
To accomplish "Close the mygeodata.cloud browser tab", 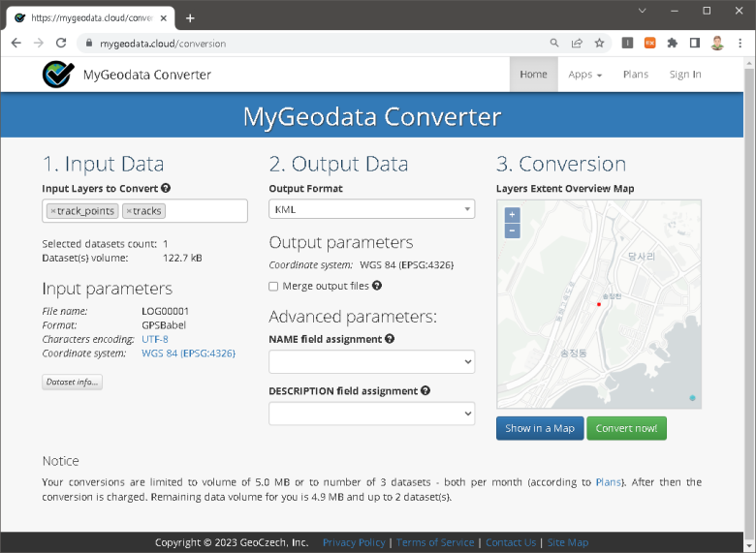I will click(164, 18).
